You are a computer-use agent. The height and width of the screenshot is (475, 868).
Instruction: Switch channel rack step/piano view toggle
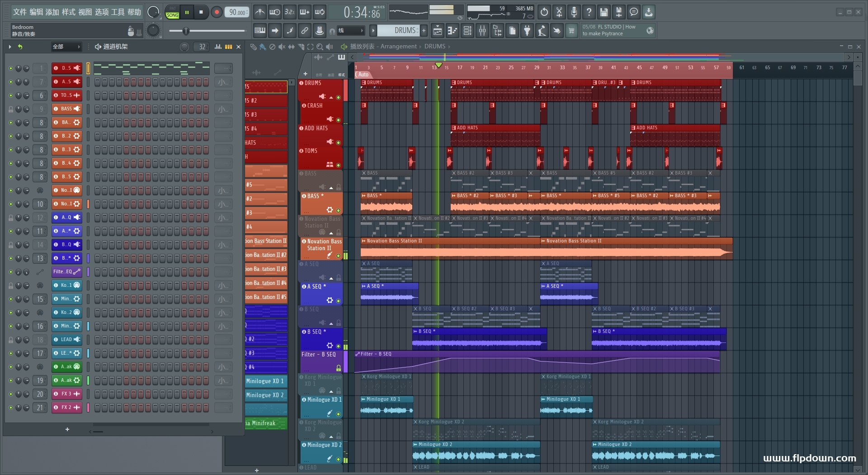(229, 47)
